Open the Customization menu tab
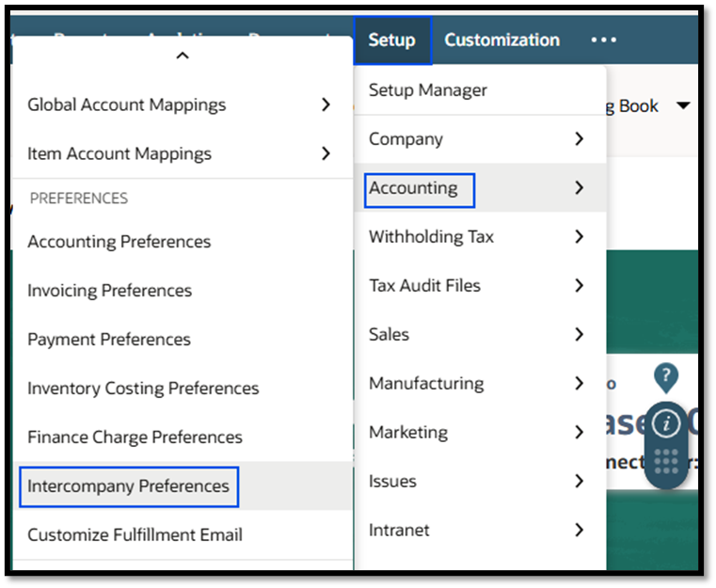The width and height of the screenshot is (716, 588). [501, 40]
